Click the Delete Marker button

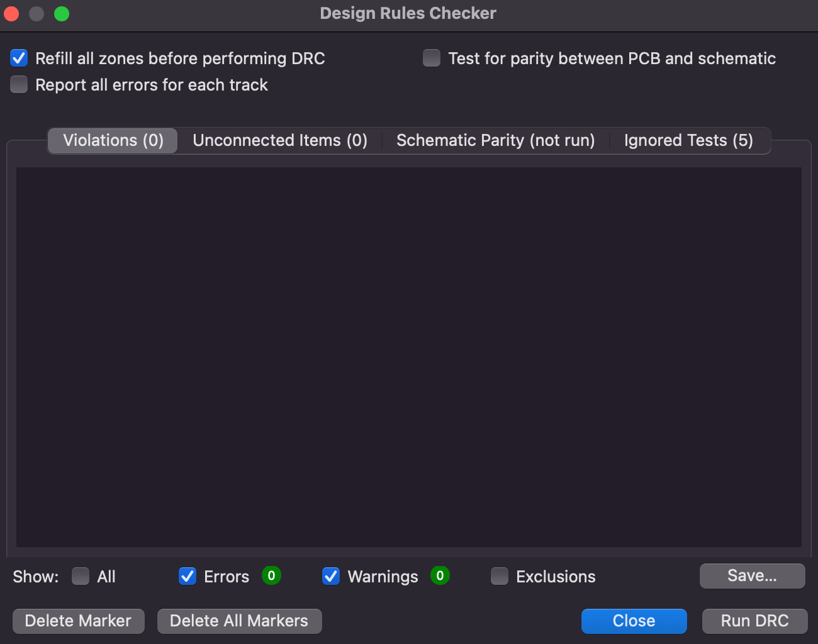[78, 621]
